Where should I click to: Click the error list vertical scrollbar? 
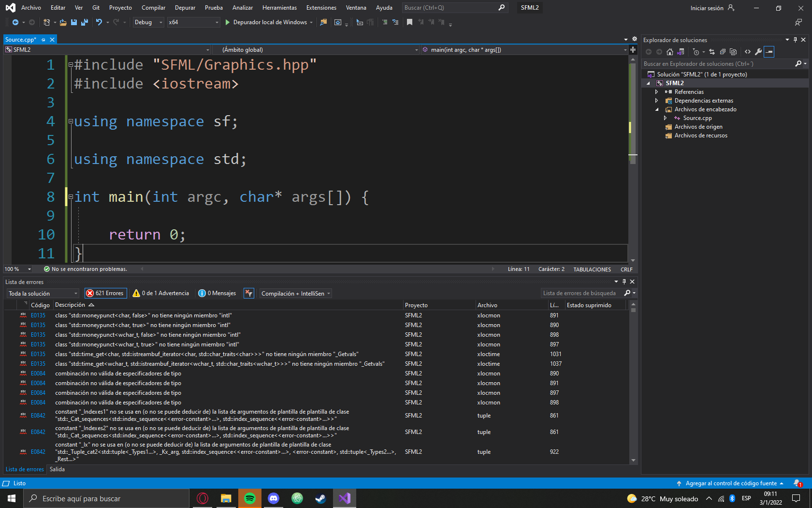[633, 382]
